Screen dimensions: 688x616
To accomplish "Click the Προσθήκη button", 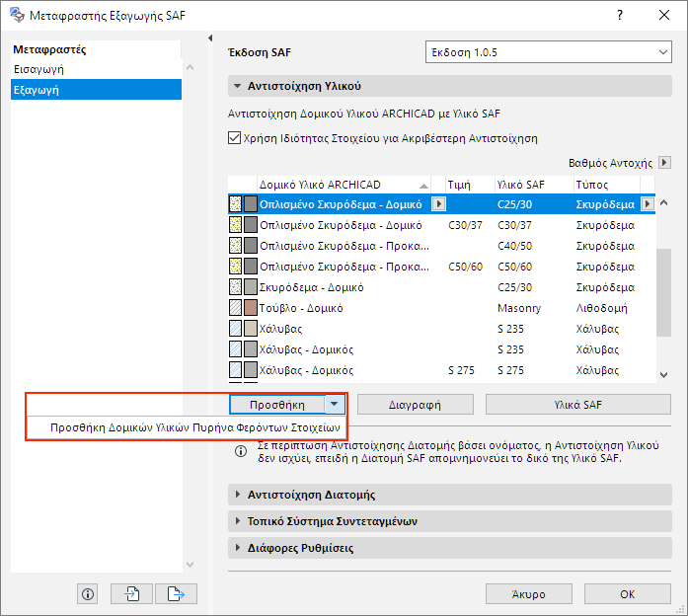I will click(277, 404).
